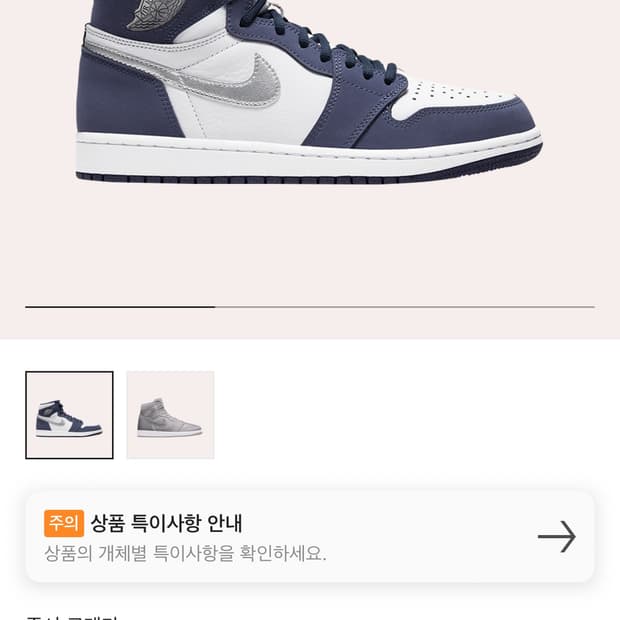Screen dimensions: 620x620
Task: Select the navy Jordan 1 thumbnail
Action: click(69, 415)
